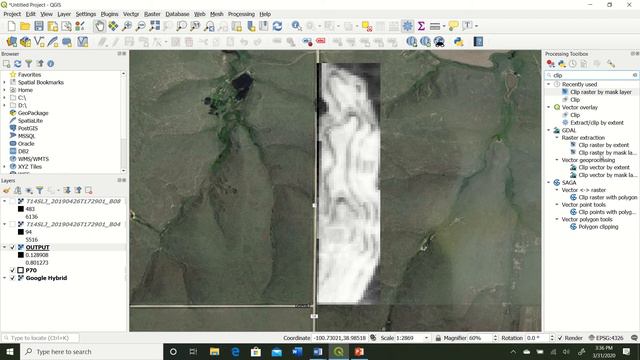Click Expand All icon in Layers panel
640x360 pixels.
[67, 190]
